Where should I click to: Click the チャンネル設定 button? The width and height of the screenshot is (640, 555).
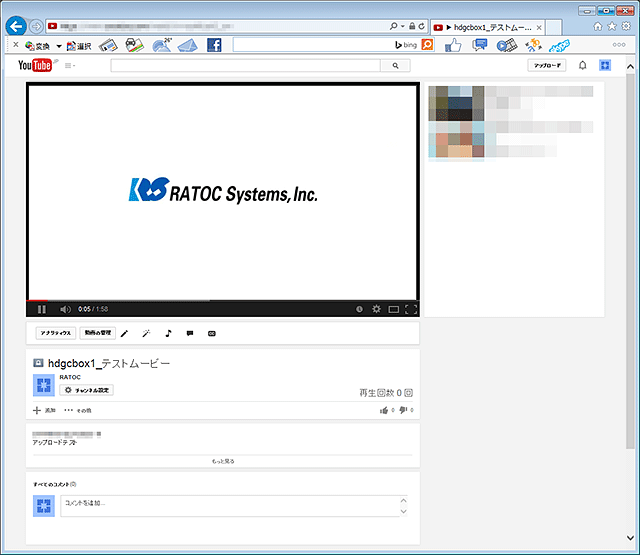point(87,390)
